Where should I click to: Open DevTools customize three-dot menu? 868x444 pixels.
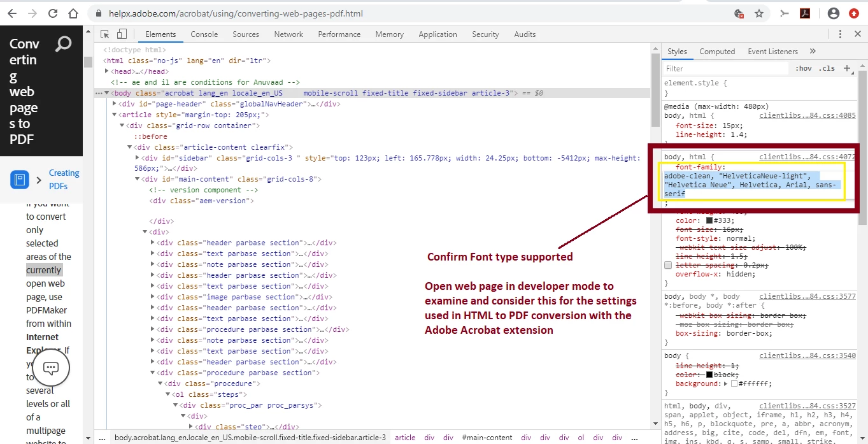pos(841,34)
